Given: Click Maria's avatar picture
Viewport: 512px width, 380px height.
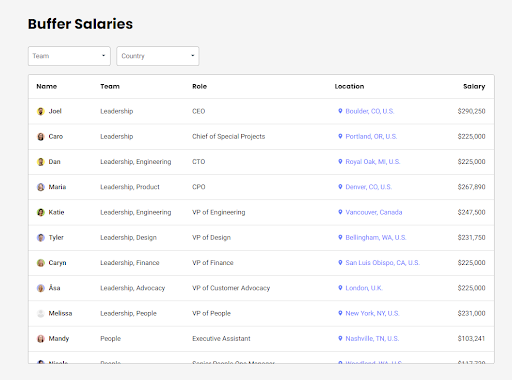Looking at the screenshot, I should click(x=41, y=187).
